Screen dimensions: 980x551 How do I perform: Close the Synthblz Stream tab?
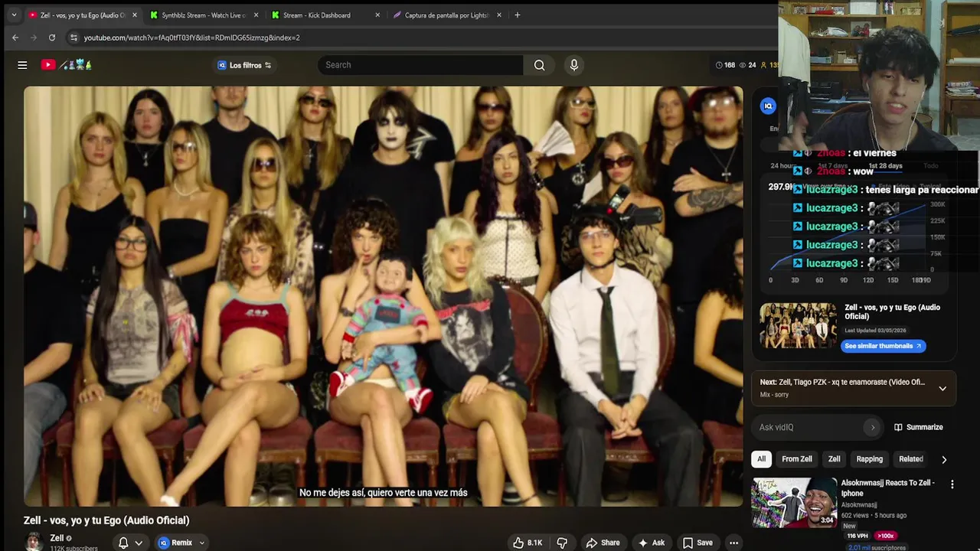tap(256, 15)
